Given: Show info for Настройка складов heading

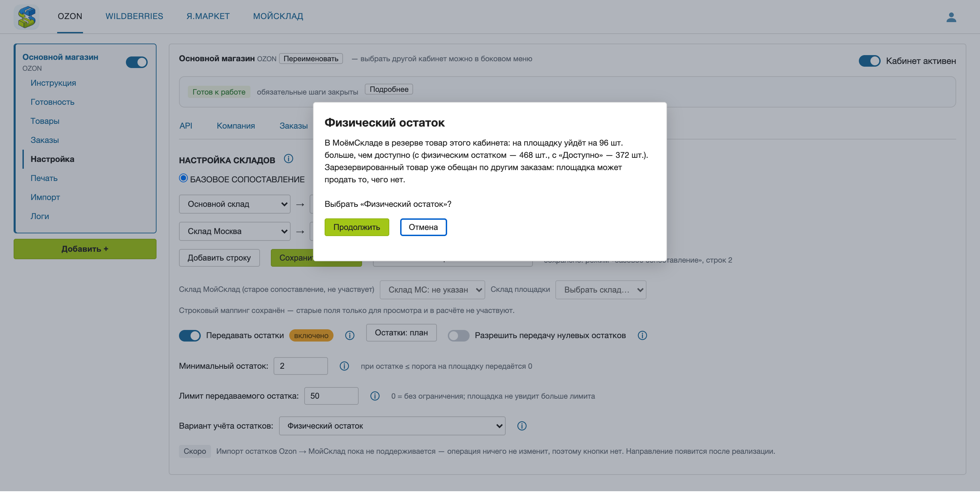Looking at the screenshot, I should 288,159.
